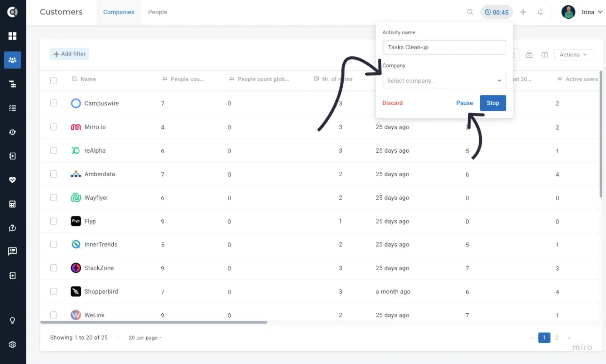This screenshot has width=606, height=364.
Task: Open the Select company dropdown
Action: [444, 81]
